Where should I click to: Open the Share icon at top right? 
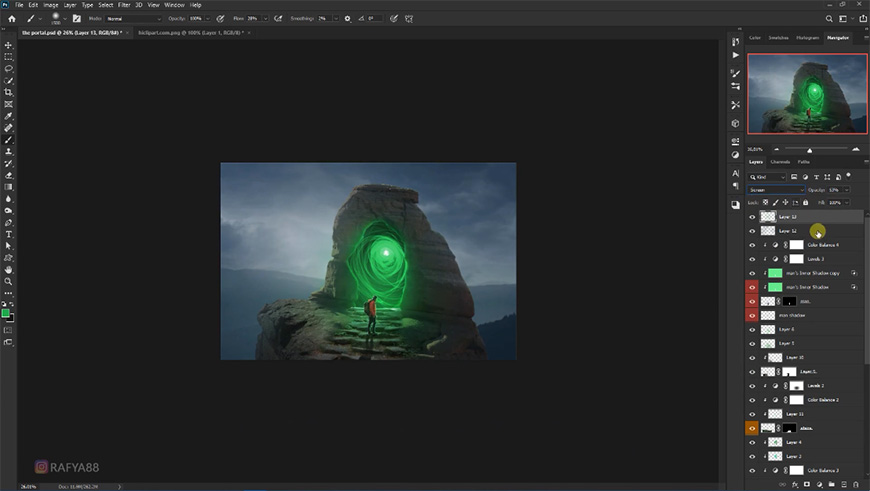pos(863,19)
